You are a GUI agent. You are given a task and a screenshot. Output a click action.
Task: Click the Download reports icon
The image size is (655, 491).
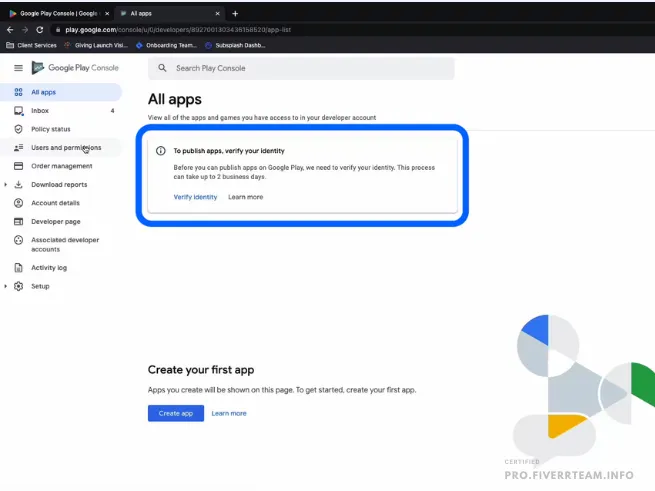18,184
